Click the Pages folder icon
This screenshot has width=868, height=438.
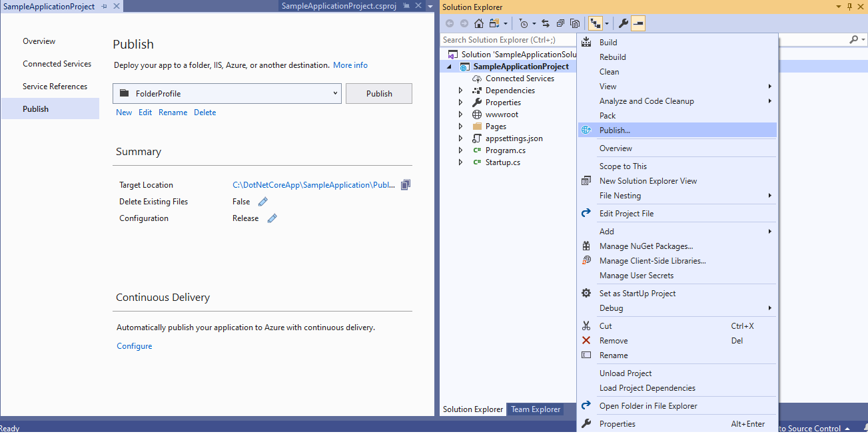pyautogui.click(x=477, y=126)
